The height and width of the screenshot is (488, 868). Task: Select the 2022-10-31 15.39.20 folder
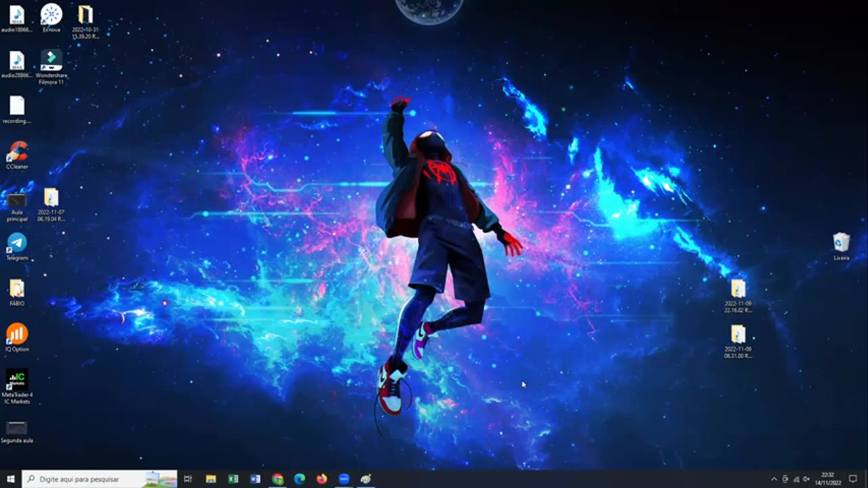85,22
